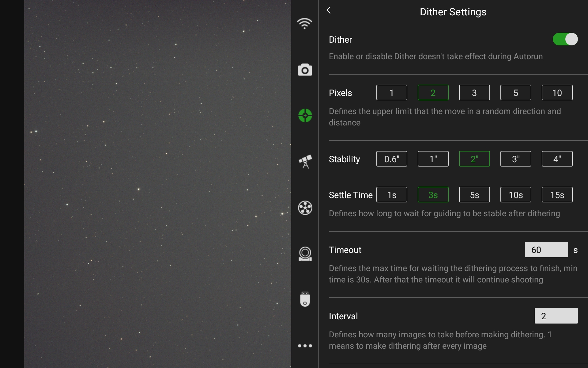Open the filter wheel icon
The height and width of the screenshot is (368, 588).
click(x=305, y=208)
